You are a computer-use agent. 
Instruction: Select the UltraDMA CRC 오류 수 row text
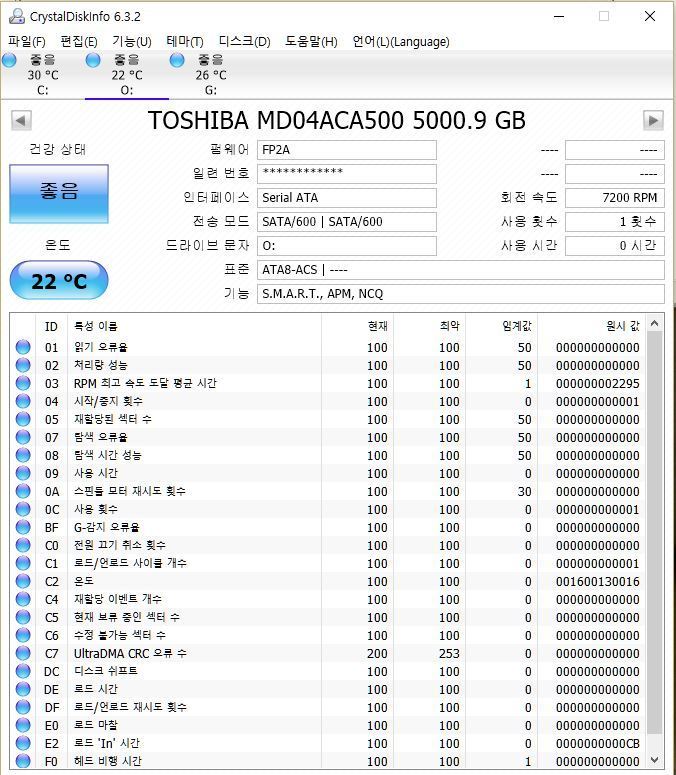click(x=130, y=653)
